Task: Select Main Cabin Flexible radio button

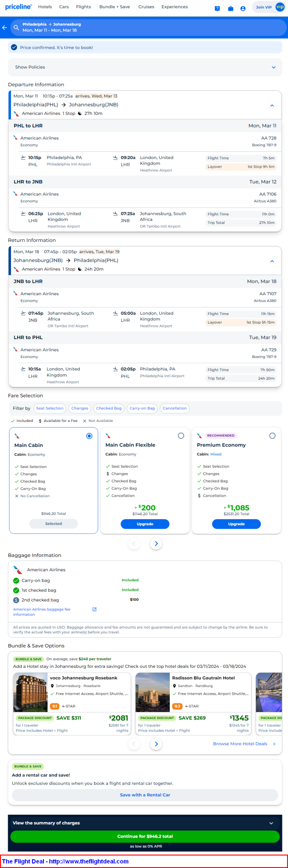Action: [x=181, y=436]
